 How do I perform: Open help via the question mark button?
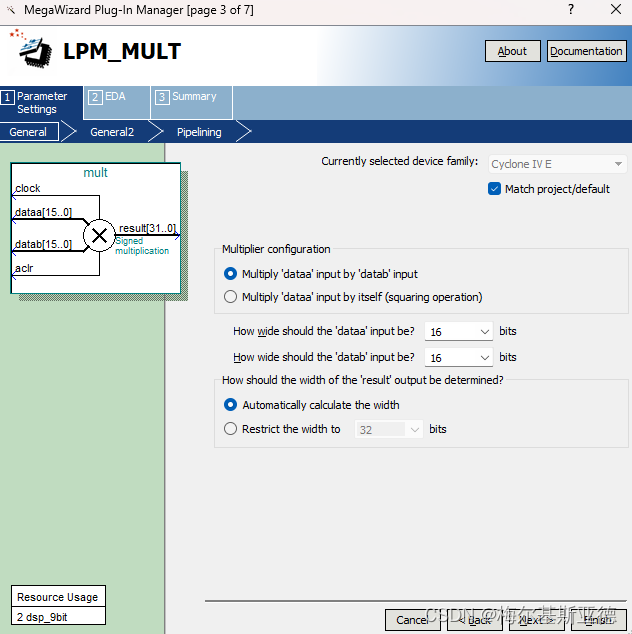coord(571,9)
